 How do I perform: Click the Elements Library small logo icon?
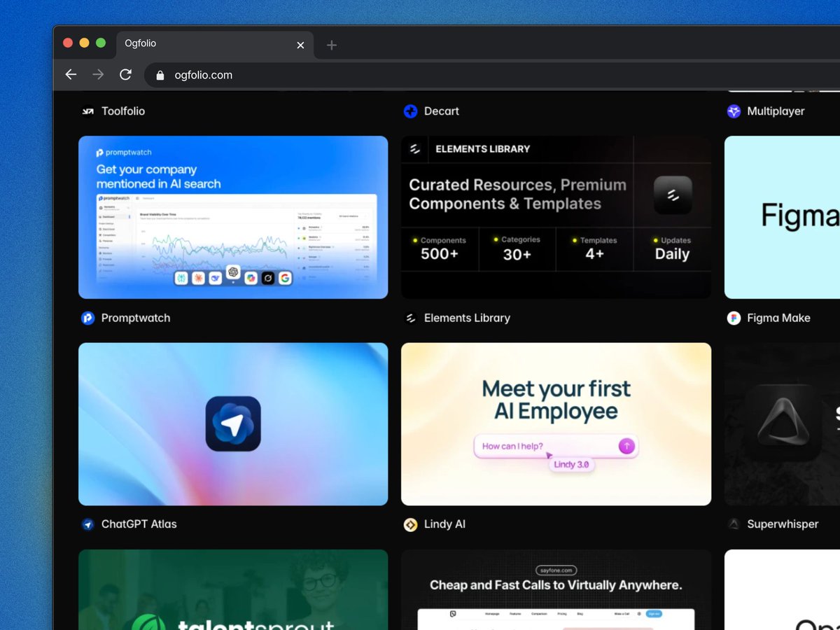(410, 318)
